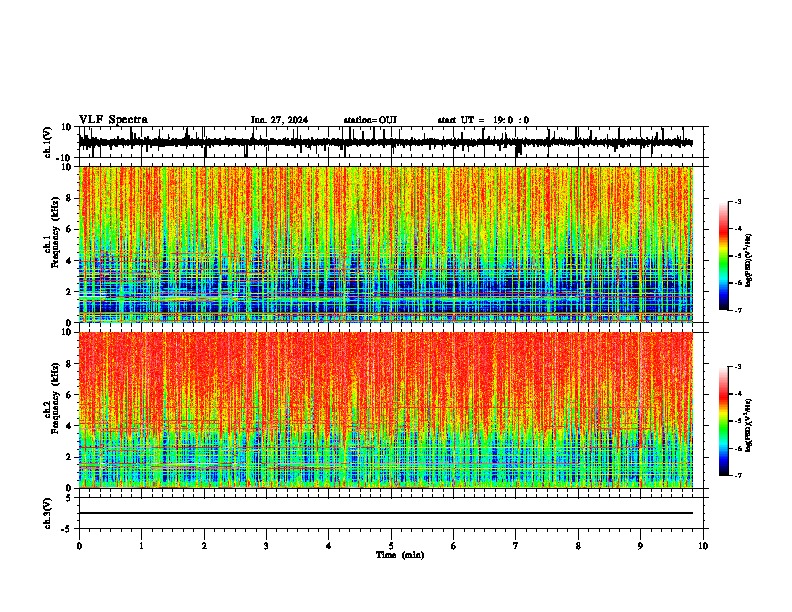This screenshot has height=612, width=792.
Task: Click the 6 kHz tick of ch.1 spectrogram
Action: (x=70, y=229)
